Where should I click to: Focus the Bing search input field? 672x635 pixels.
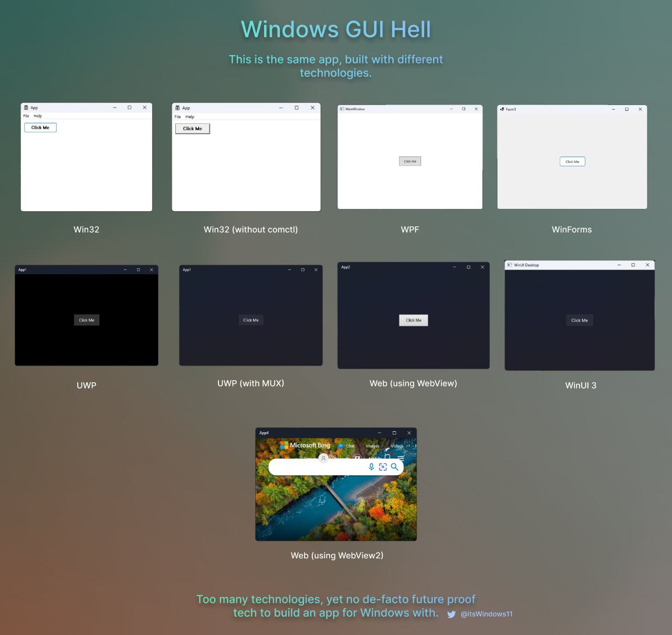(336, 466)
